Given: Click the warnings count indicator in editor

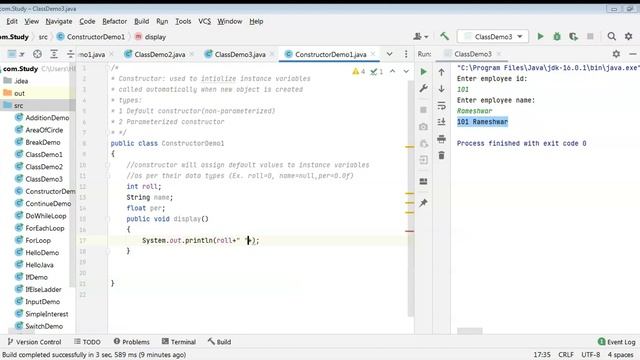Looking at the screenshot, I should [359, 71].
